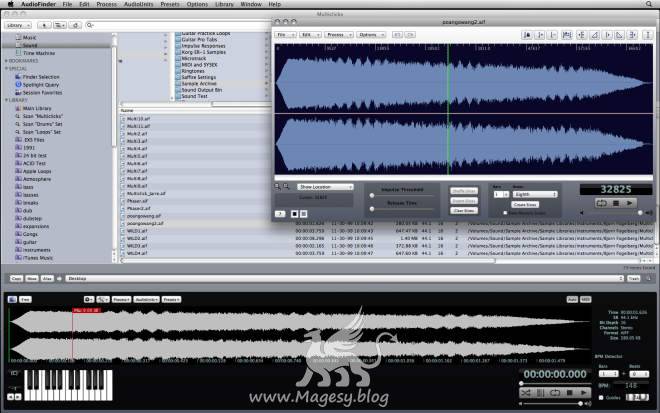
Task: Collapse the BOOKMARKS section in sidebar
Action: [6, 61]
